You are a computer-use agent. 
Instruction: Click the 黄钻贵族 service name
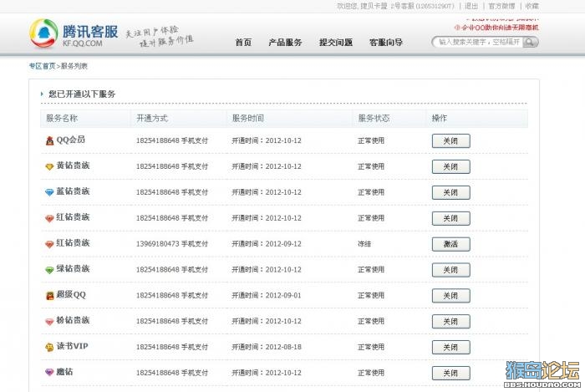pyautogui.click(x=73, y=165)
